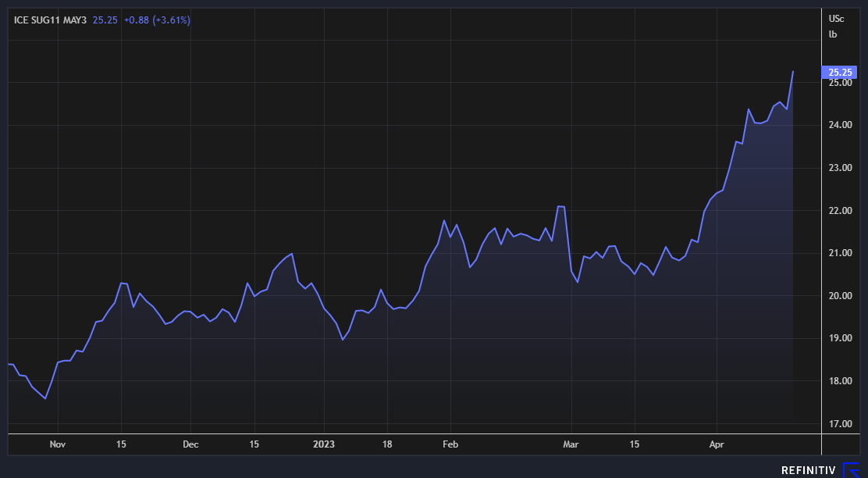Click the 23.00 price axis label
This screenshot has height=478, width=868.
[840, 168]
